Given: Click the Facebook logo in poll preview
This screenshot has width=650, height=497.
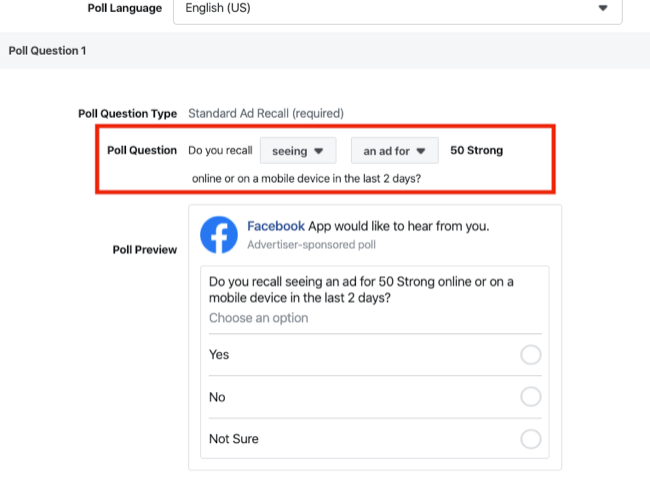Looking at the screenshot, I should point(219,235).
